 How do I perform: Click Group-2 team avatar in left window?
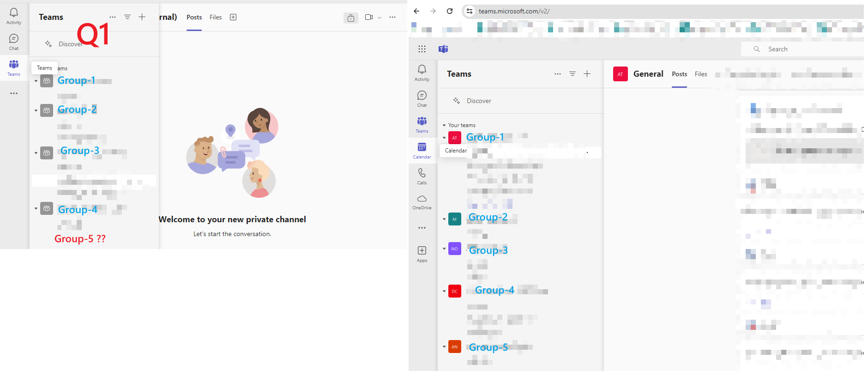pos(47,110)
